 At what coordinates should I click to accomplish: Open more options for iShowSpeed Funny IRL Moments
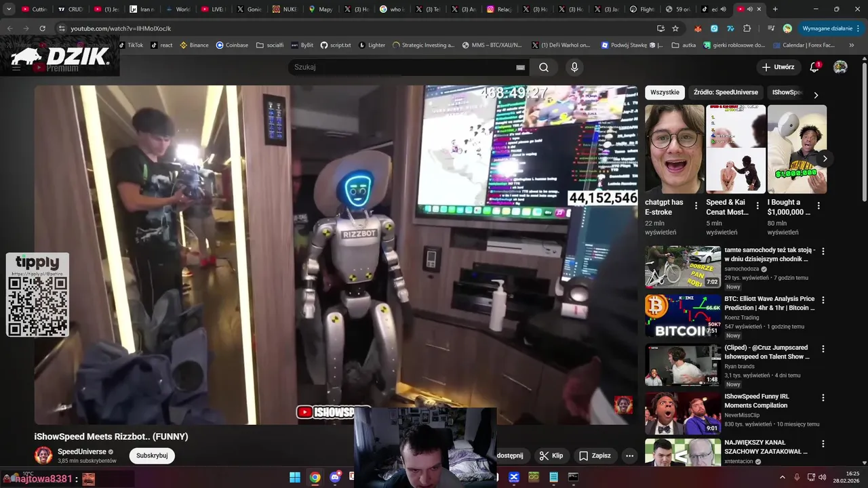[x=823, y=398]
